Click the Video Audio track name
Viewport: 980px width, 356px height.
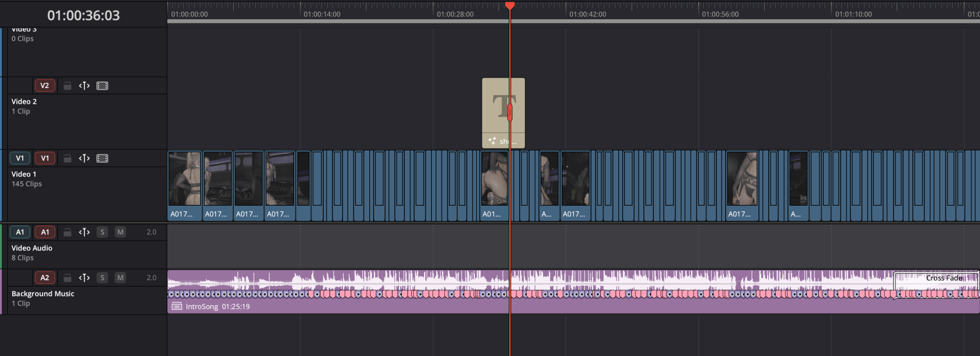[x=32, y=248]
